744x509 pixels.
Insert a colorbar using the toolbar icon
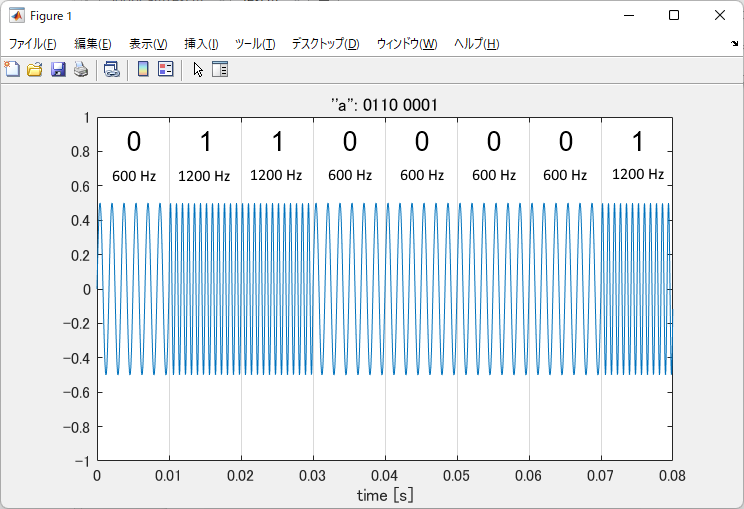pyautogui.click(x=143, y=69)
